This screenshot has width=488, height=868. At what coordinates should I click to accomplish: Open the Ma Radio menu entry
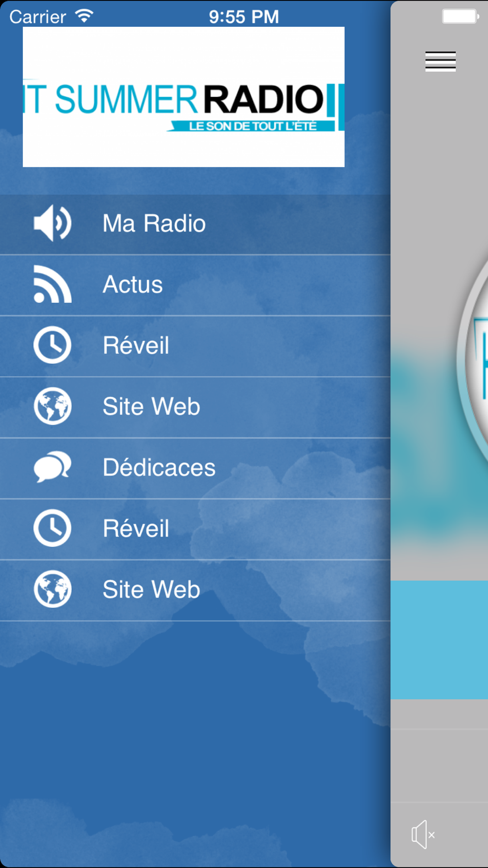point(195,225)
